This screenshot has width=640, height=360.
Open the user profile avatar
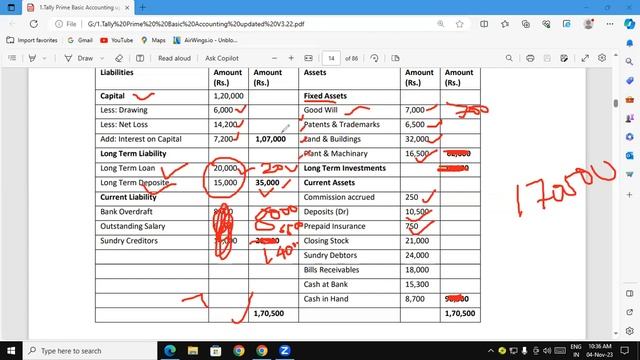[589, 24]
